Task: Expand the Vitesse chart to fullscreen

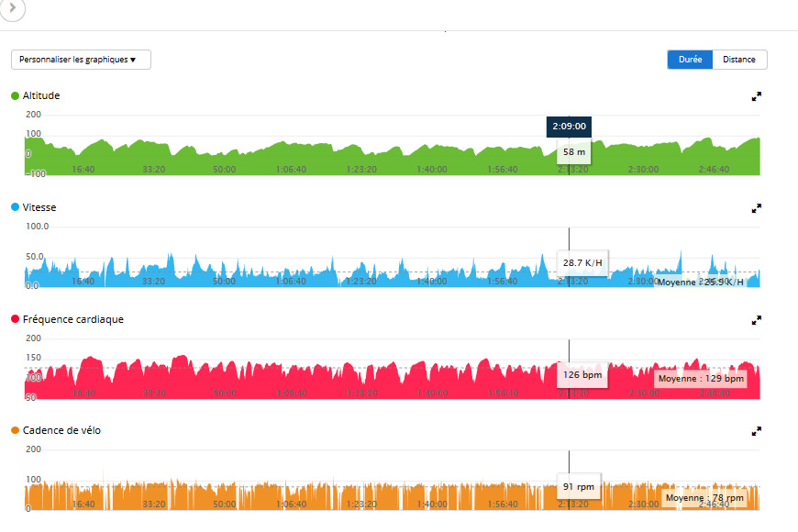Action: (x=757, y=208)
